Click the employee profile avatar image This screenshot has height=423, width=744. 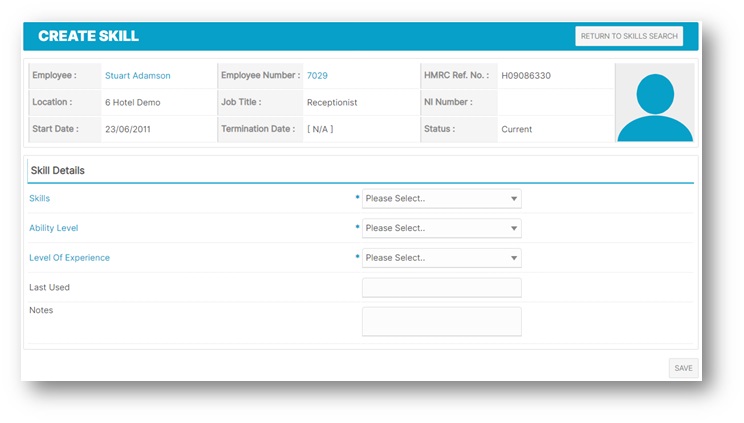pos(655,103)
